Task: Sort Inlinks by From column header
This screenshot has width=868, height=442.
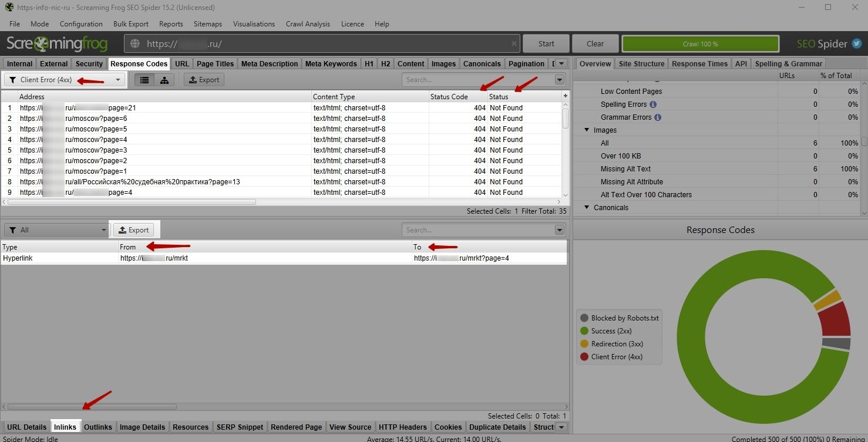Action: point(265,247)
